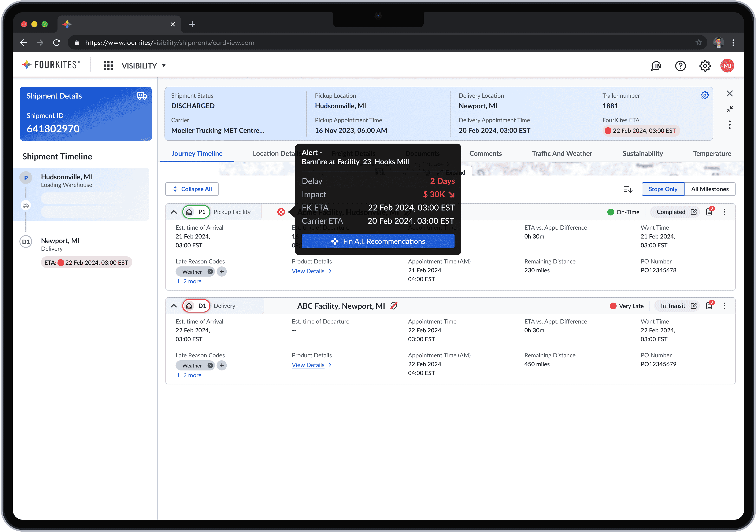The height and width of the screenshot is (532, 756).
Task: Open the browser three-dot menu
Action: point(733,43)
